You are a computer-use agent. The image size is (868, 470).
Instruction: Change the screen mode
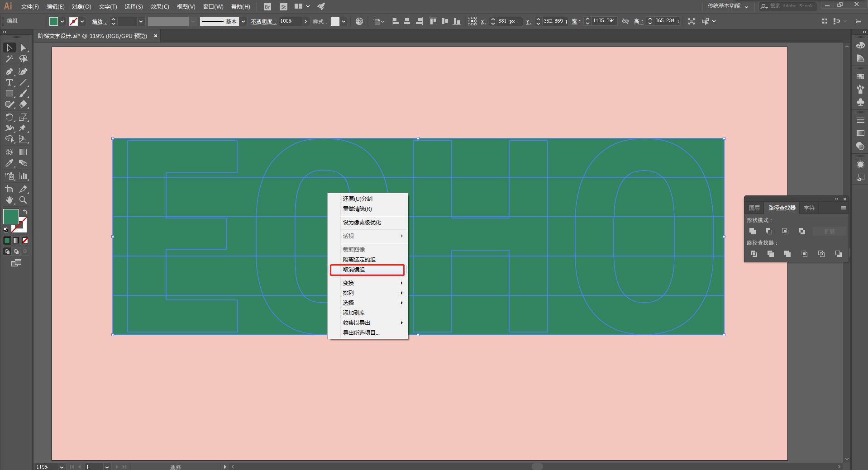pos(16,263)
